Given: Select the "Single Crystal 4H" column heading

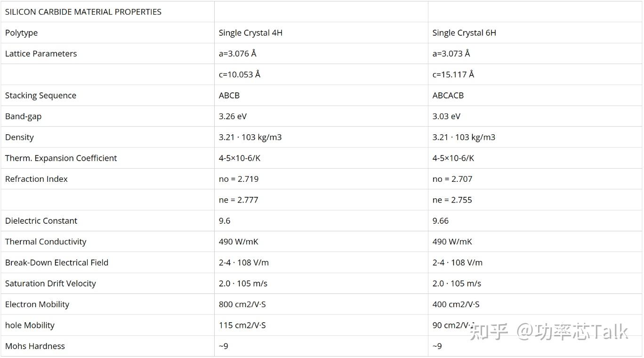Looking at the screenshot, I should pos(250,33).
